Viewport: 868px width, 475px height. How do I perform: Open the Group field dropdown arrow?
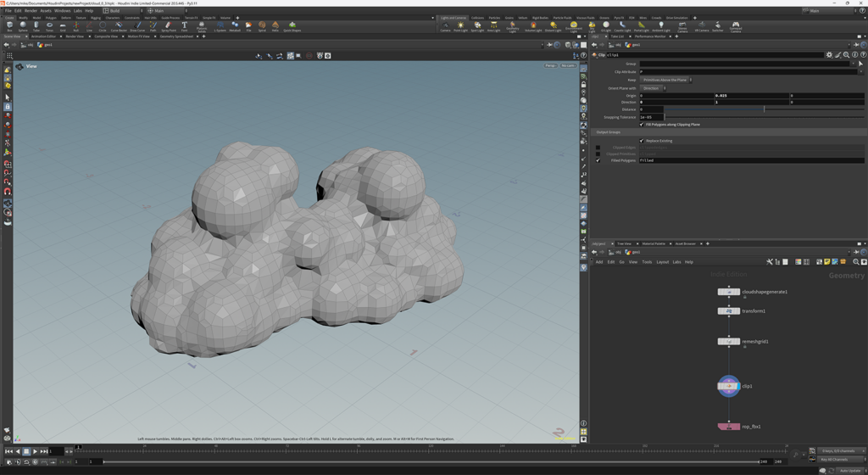pyautogui.click(x=853, y=64)
